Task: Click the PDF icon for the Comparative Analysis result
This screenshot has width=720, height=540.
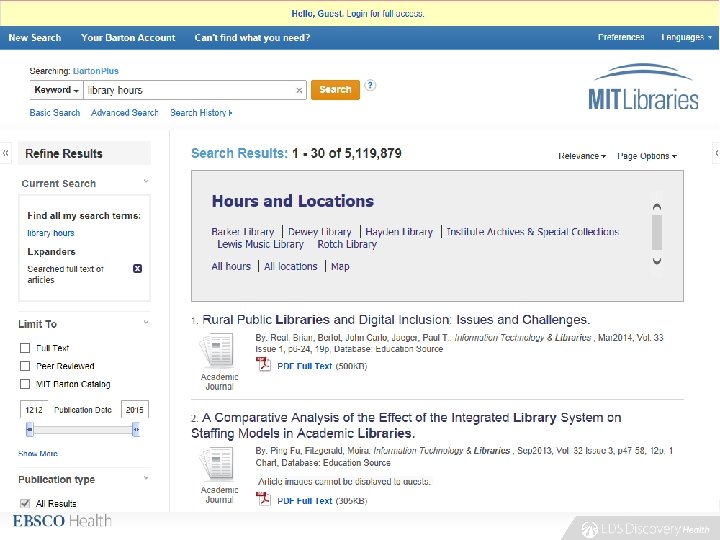Action: point(264,499)
